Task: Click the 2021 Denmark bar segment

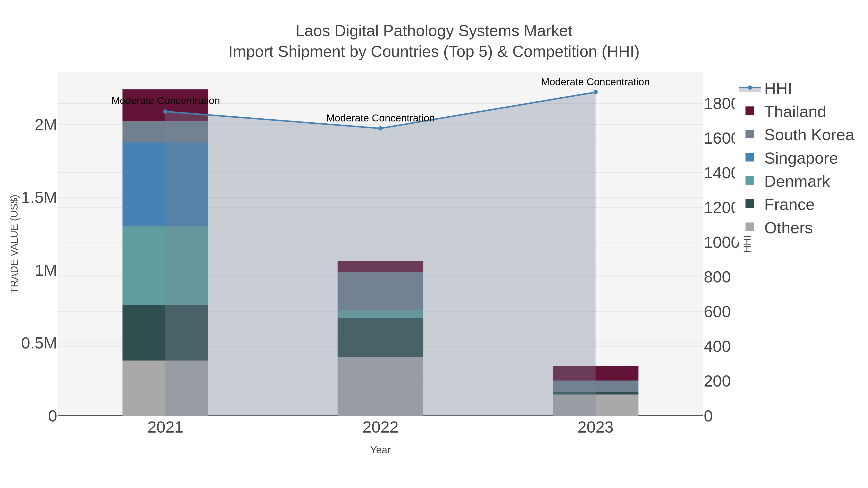Action: tap(165, 265)
